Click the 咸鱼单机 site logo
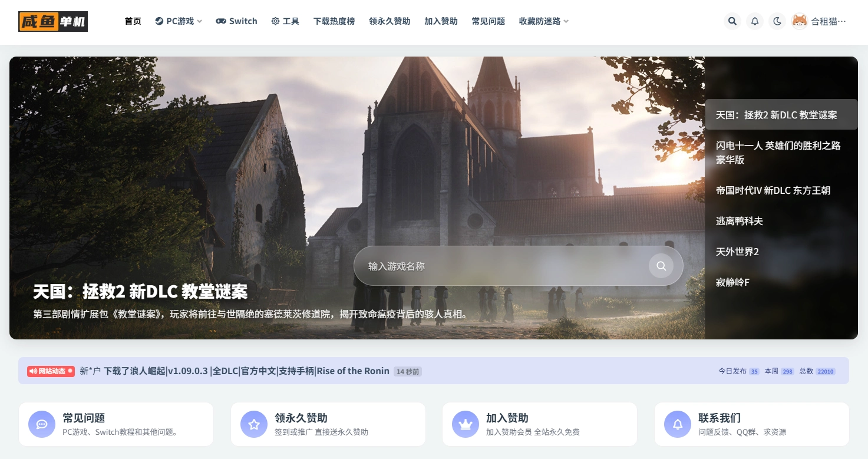Viewport: 868px width, 459px height. pyautogui.click(x=53, y=22)
